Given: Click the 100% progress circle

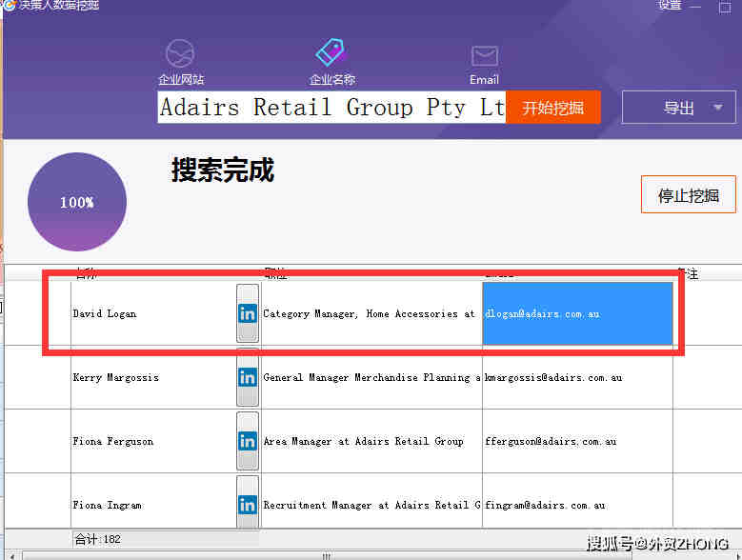Looking at the screenshot, I should [77, 202].
